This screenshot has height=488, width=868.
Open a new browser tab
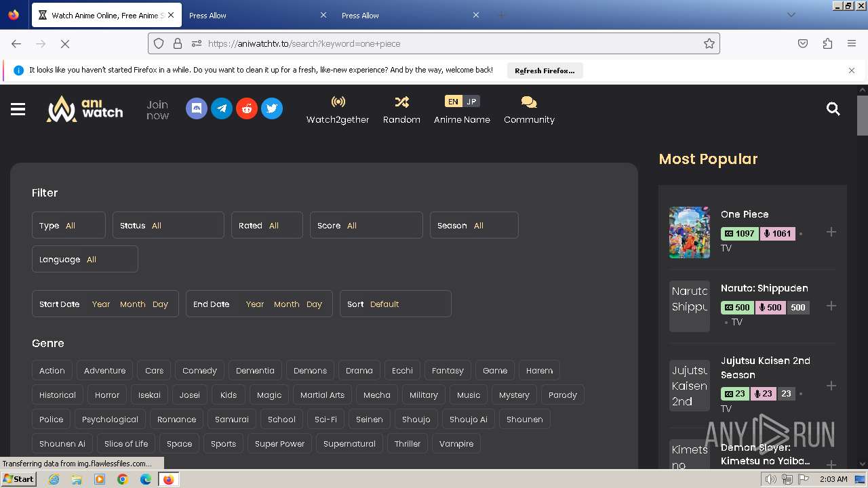[x=501, y=15]
